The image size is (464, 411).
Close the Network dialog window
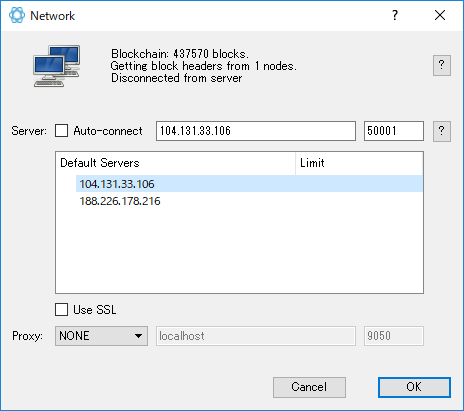point(440,15)
